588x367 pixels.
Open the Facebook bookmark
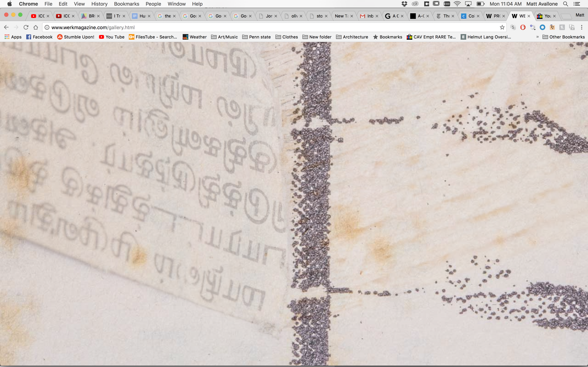point(39,37)
